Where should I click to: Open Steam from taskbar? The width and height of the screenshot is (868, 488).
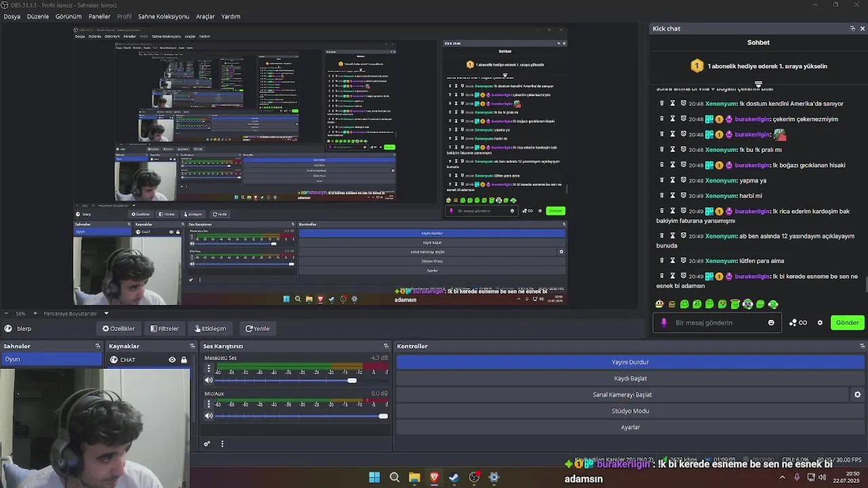[454, 477]
